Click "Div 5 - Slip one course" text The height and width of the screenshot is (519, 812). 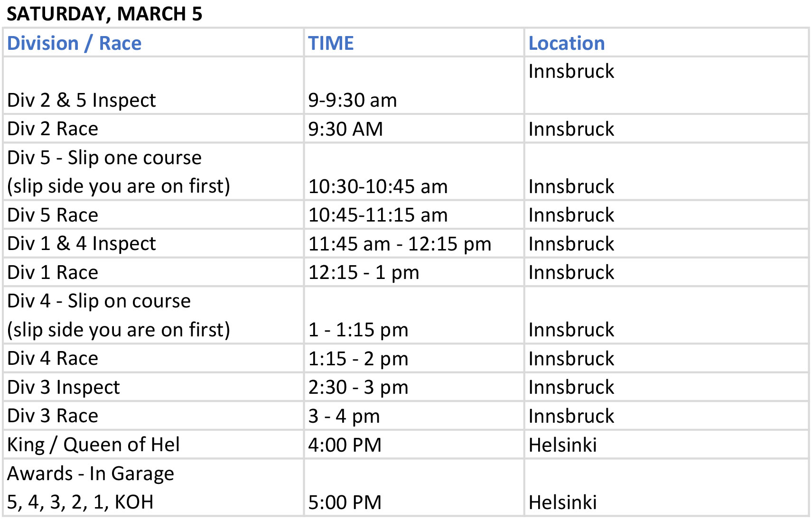click(104, 158)
